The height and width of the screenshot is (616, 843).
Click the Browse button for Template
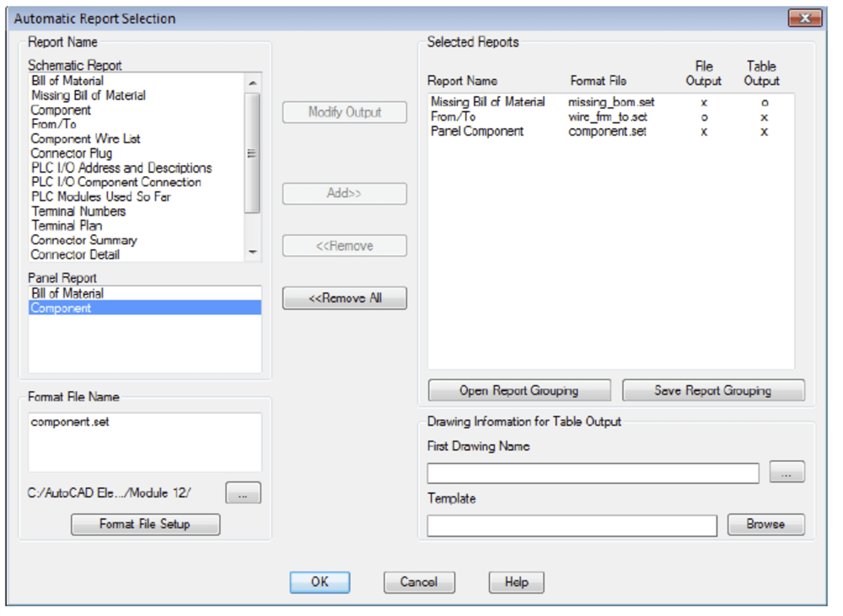pos(766,524)
